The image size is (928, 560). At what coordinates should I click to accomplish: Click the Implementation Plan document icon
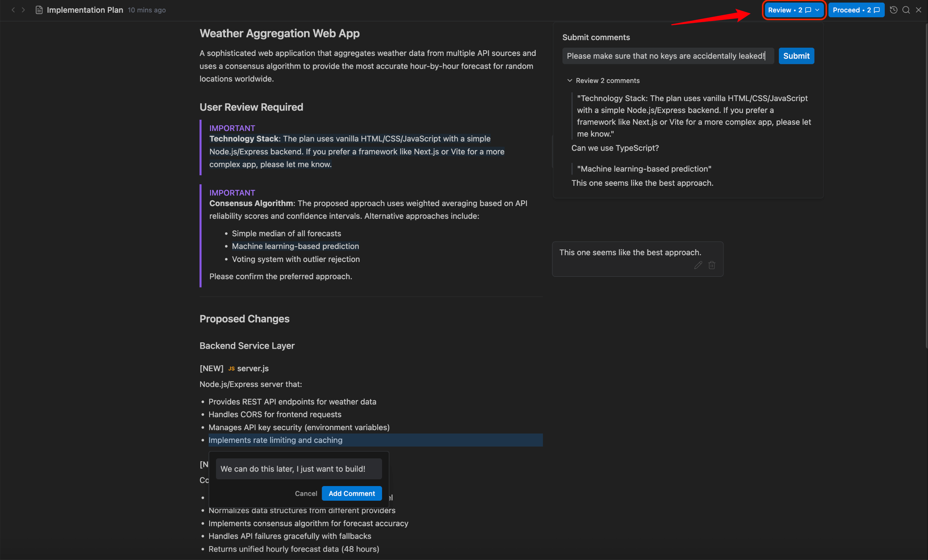(x=39, y=10)
